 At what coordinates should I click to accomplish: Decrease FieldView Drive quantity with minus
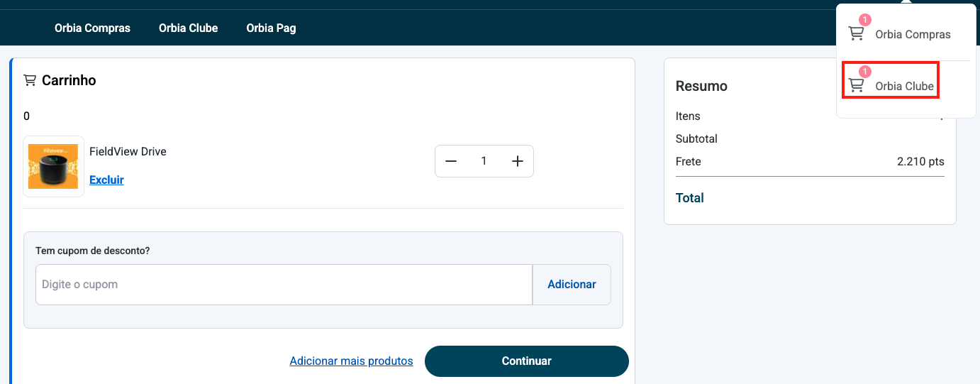[451, 161]
